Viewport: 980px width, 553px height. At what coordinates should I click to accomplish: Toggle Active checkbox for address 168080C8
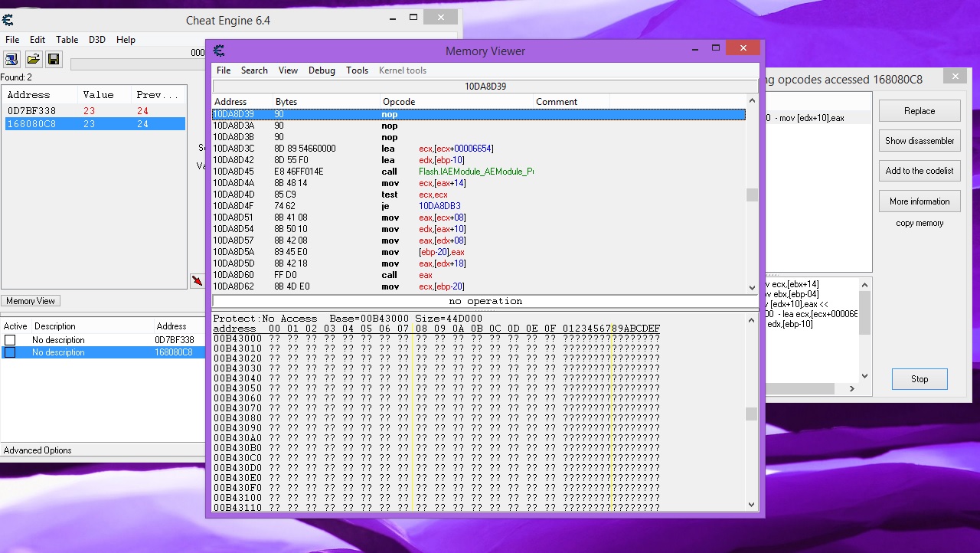tap(10, 352)
